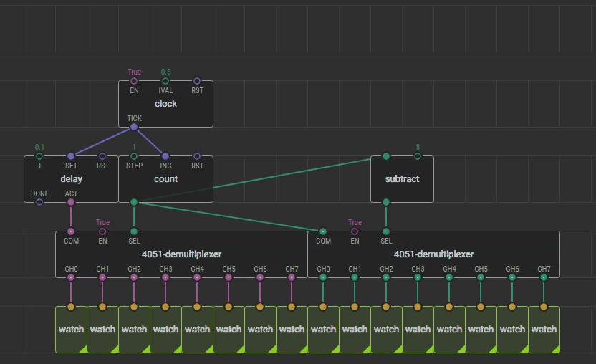Click CH3 output pin on right demultiplexer
Image resolution: width=596 pixels, height=364 pixels.
[418, 278]
